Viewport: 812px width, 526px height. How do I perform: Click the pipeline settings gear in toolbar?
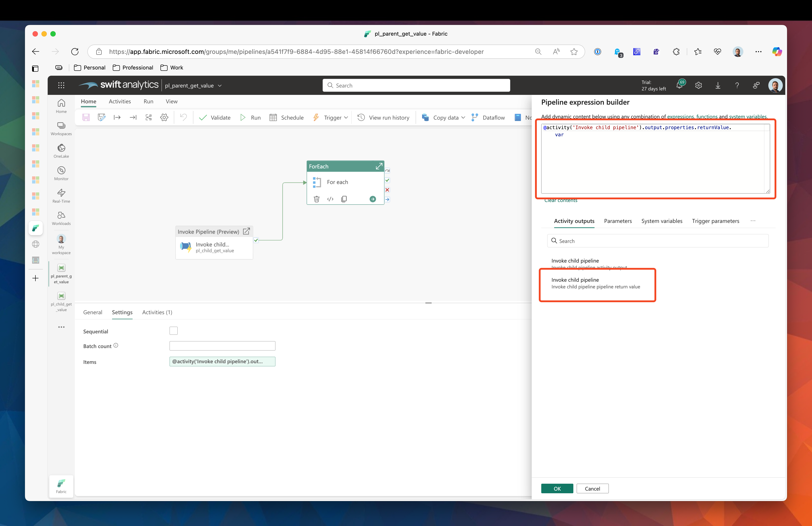click(164, 118)
